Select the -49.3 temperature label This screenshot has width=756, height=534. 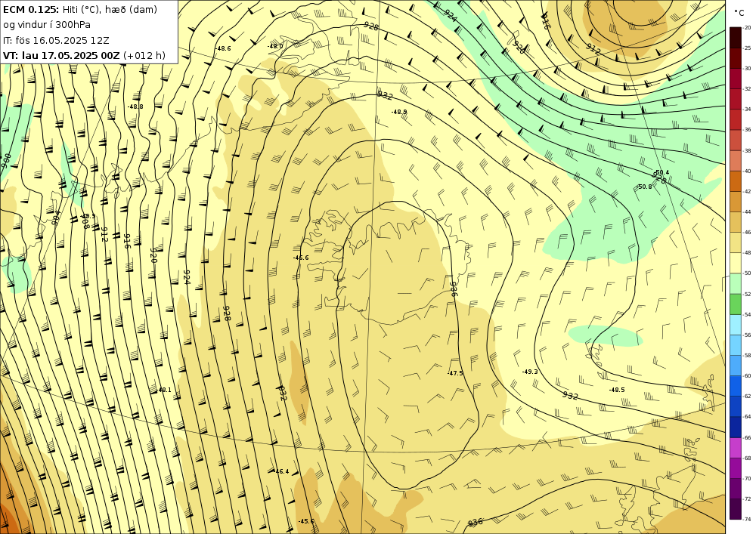coord(530,372)
